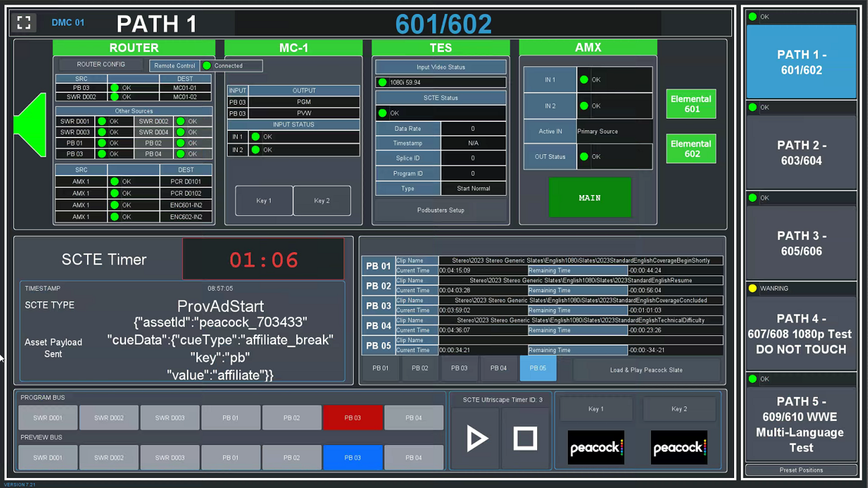Switch to PATH 2 - 603/604

pyautogui.click(x=801, y=153)
